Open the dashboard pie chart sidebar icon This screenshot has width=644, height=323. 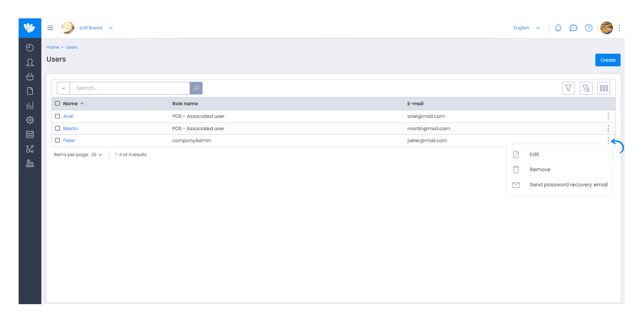pyautogui.click(x=30, y=48)
